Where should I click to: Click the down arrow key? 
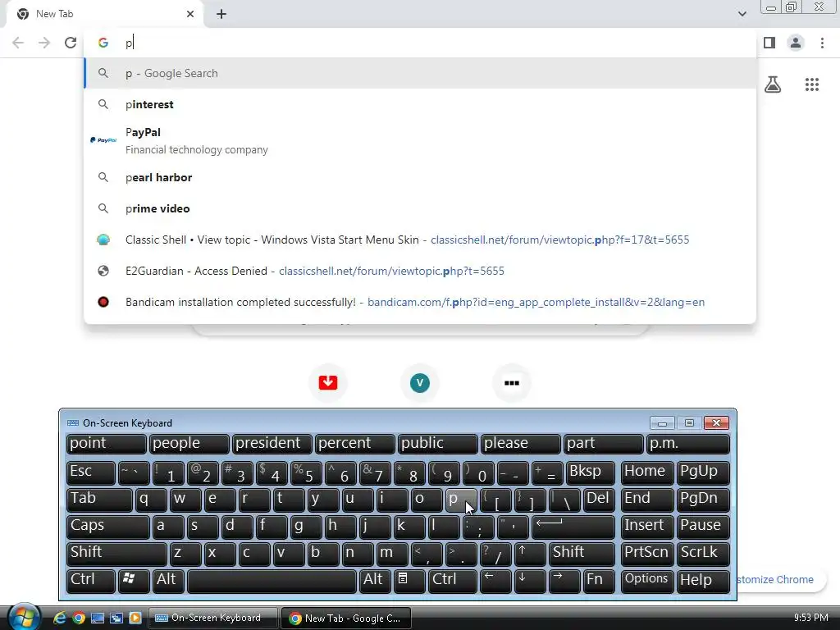(x=530, y=582)
